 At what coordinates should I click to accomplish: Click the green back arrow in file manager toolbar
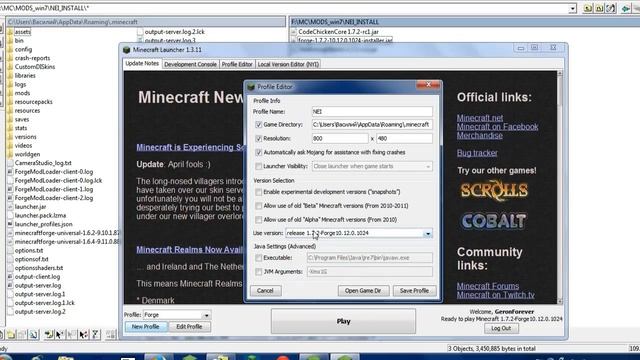pos(625,8)
